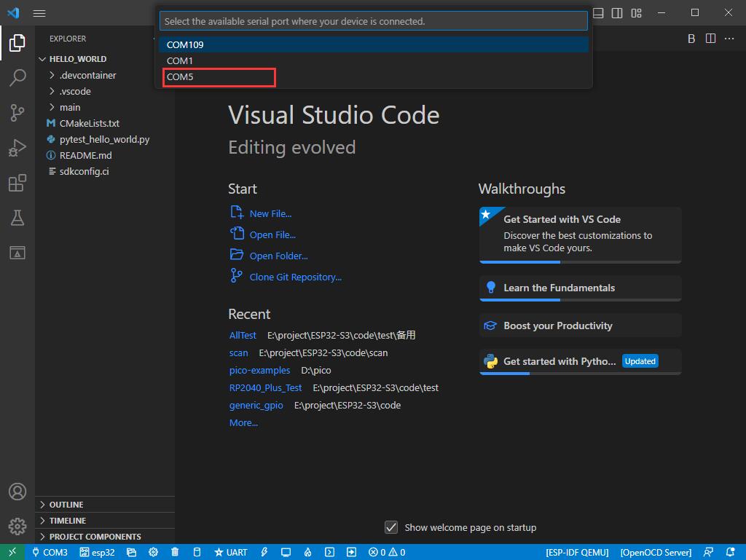The height and width of the screenshot is (560, 746).
Task: Open the Source Control view
Action: pyautogui.click(x=17, y=112)
